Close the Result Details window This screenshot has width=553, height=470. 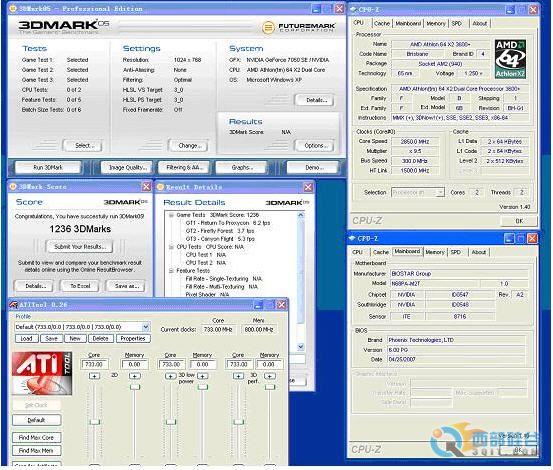tap(308, 187)
